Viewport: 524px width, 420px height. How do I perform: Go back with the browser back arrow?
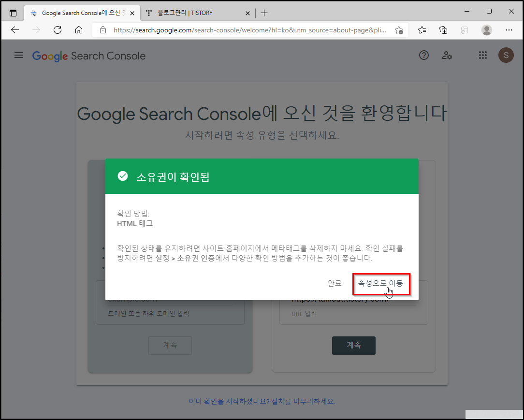15,30
